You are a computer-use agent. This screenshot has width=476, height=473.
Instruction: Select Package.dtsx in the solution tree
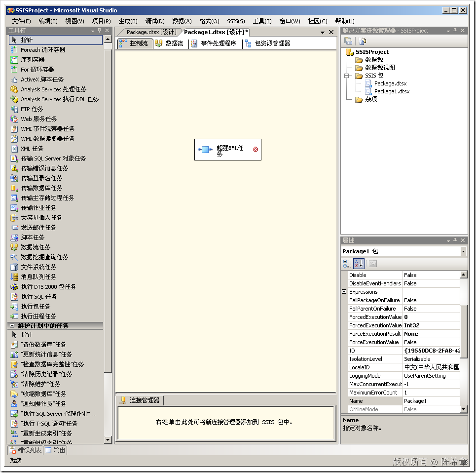coord(390,83)
